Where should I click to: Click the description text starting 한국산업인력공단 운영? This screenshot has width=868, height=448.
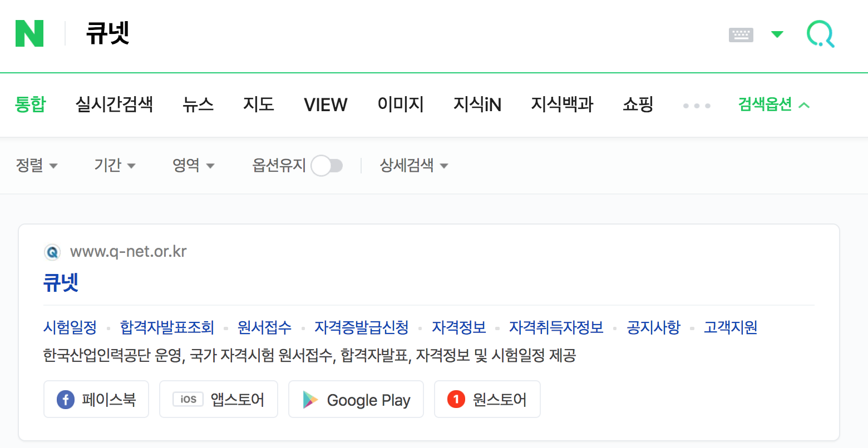309,355
